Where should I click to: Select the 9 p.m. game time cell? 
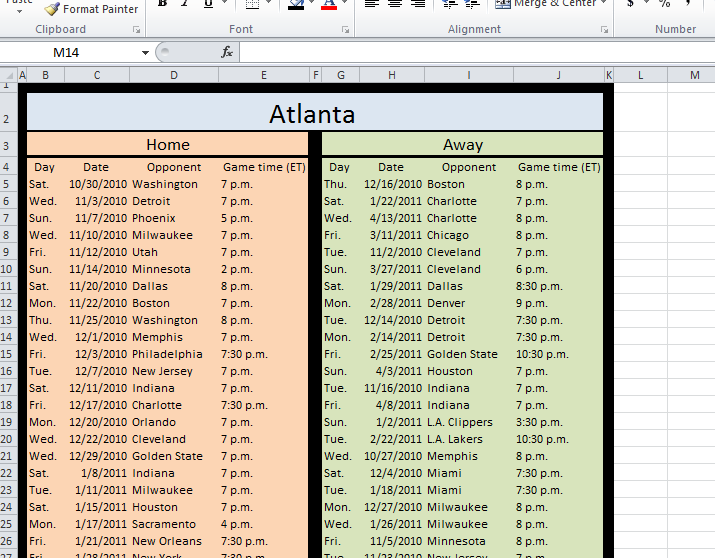559,303
